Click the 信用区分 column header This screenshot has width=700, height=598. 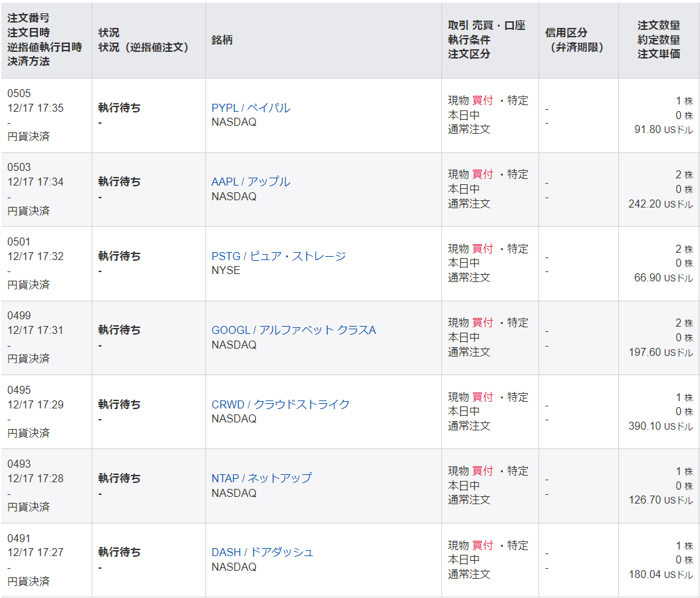[x=566, y=33]
